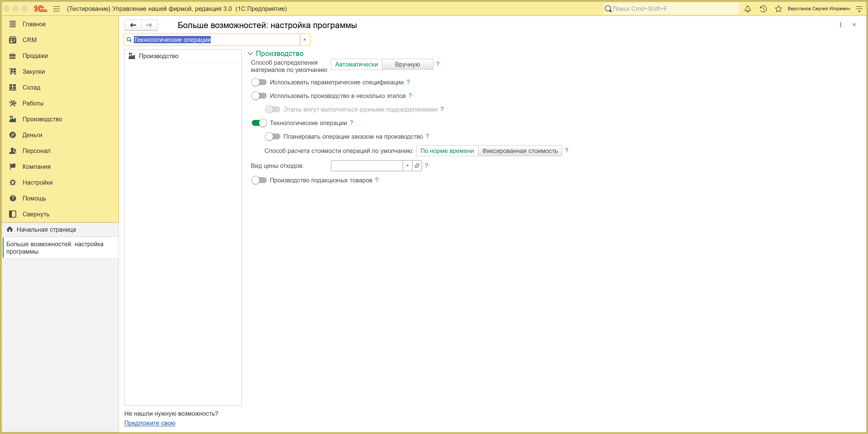Turn on Производство подакцизных товаров switch
Viewport: 868px width, 434px height.
point(259,180)
